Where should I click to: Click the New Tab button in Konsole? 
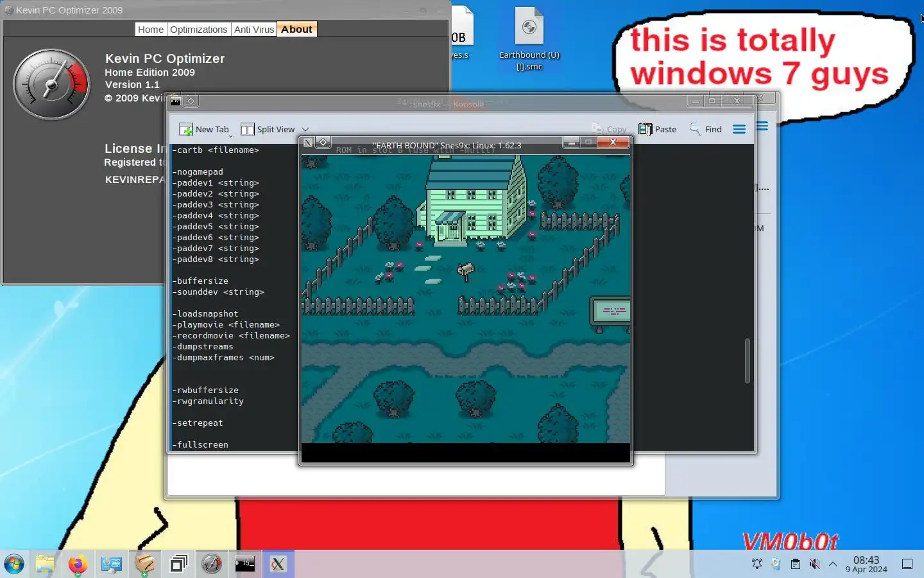(203, 129)
